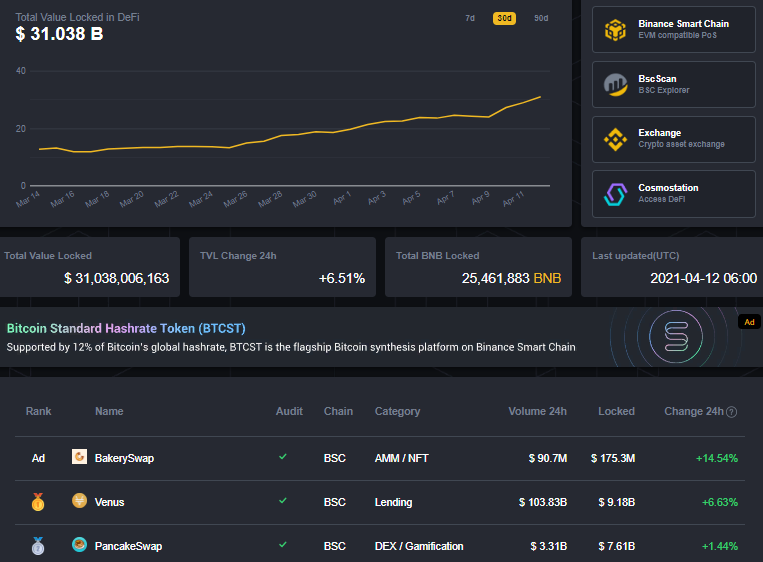Switch chart range to 90d
Viewport: 763px width, 562px height.
click(x=540, y=18)
